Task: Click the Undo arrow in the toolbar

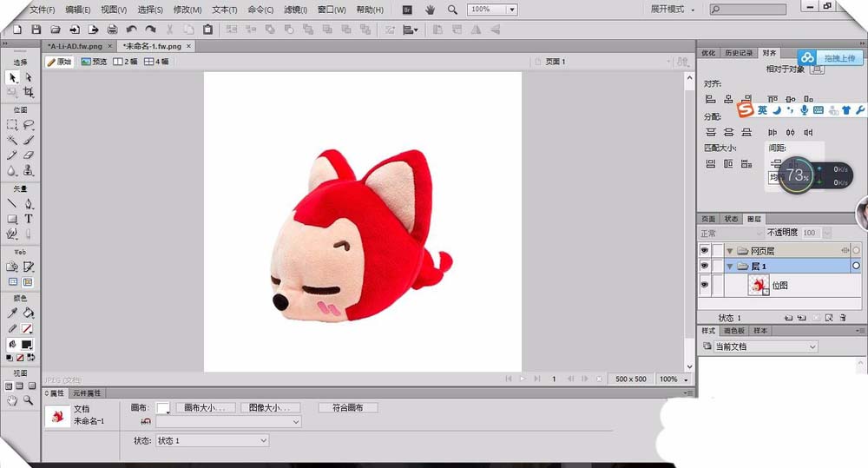Action: [x=131, y=30]
